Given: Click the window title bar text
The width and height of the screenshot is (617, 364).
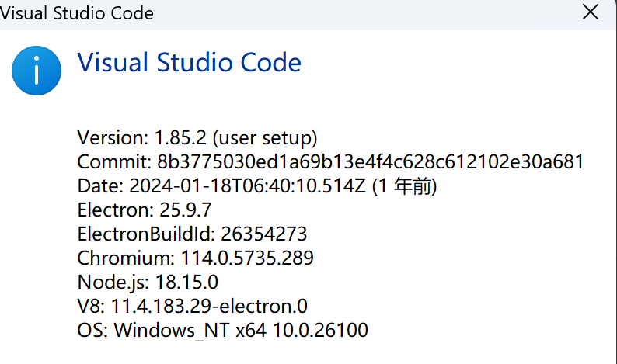Looking at the screenshot, I should tap(77, 13).
